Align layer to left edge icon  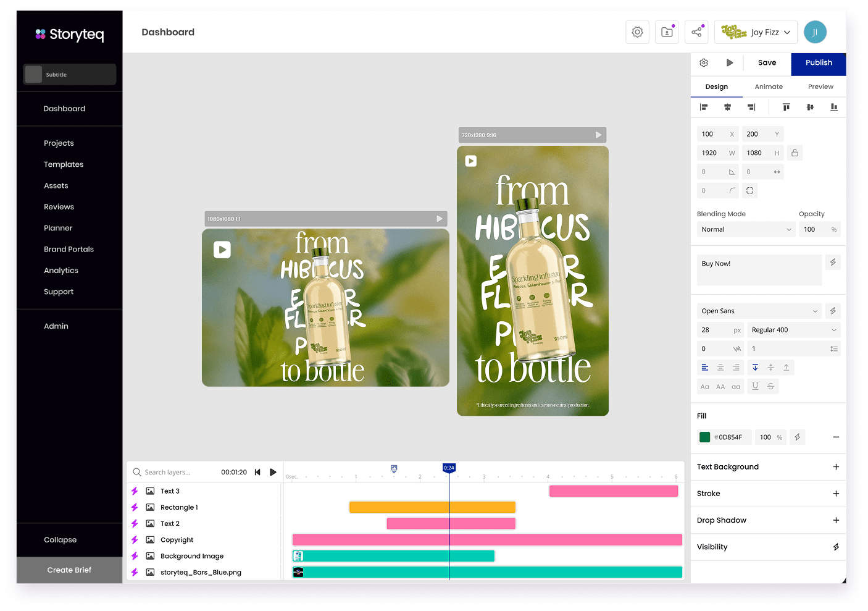click(703, 107)
